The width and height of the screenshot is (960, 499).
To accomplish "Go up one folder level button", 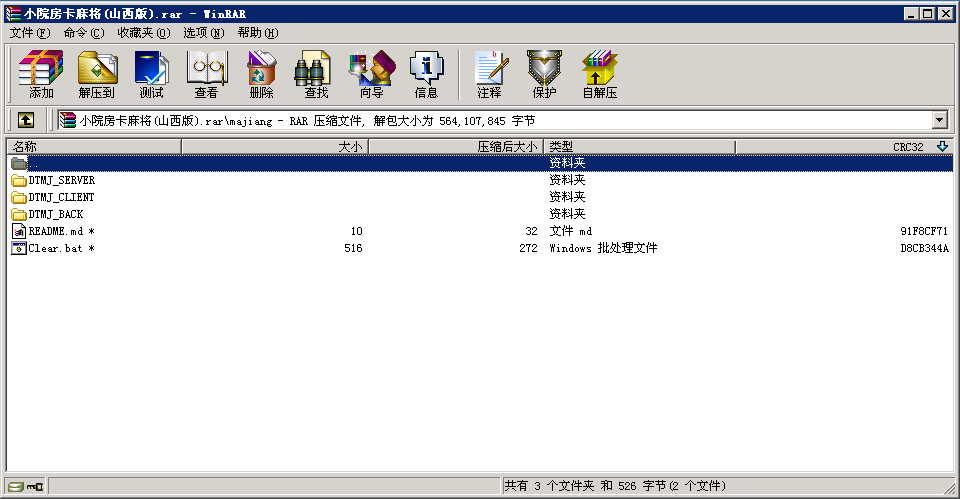I will point(26,120).
